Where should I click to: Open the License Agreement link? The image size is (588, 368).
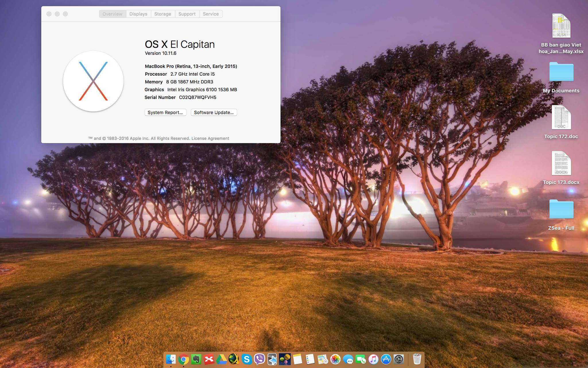click(x=210, y=138)
